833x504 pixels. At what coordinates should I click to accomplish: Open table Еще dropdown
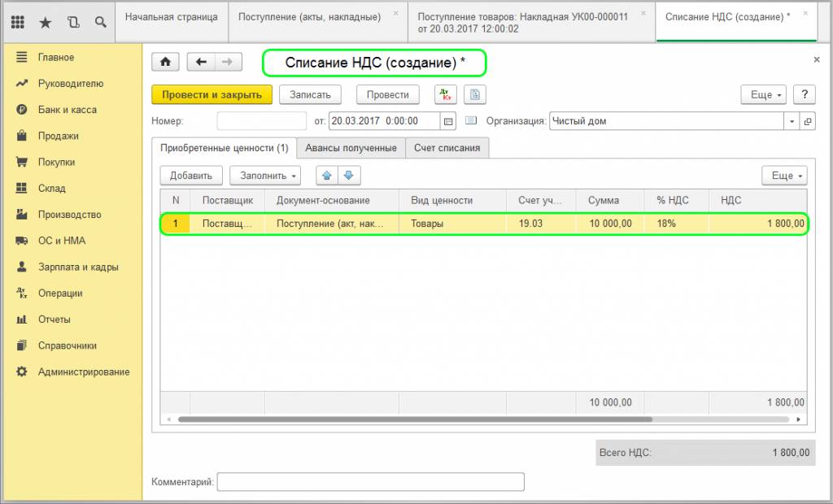click(785, 176)
